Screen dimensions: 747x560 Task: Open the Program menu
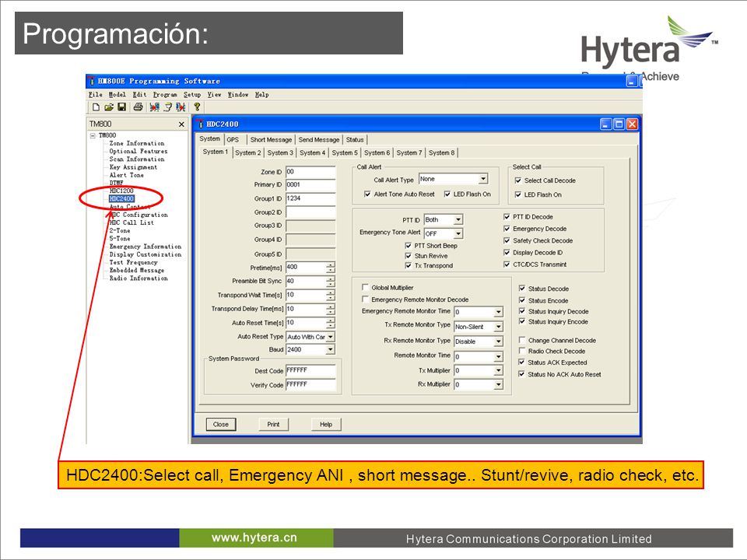click(165, 95)
